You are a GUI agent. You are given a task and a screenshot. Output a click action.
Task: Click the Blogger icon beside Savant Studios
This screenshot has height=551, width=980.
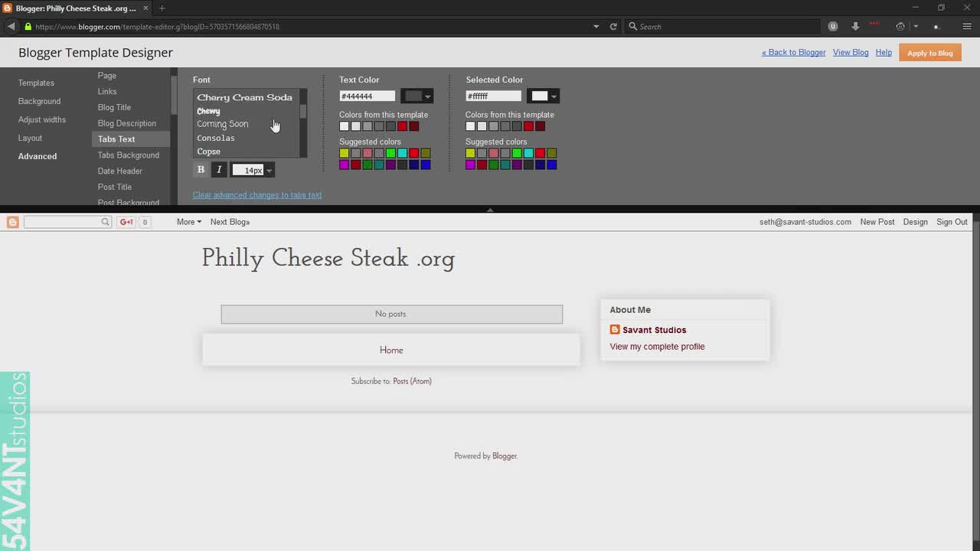(x=615, y=330)
